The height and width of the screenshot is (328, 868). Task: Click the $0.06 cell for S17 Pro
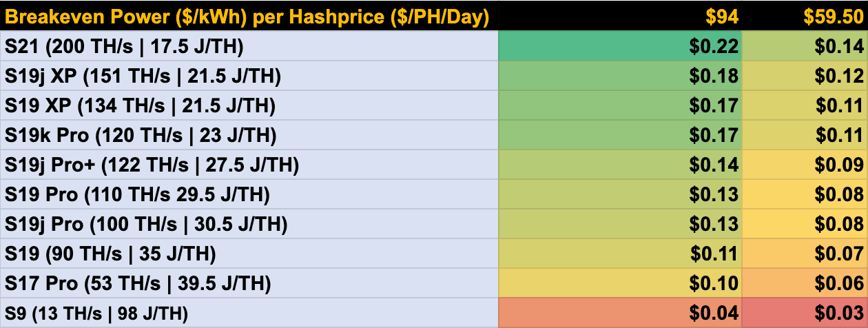click(805, 283)
